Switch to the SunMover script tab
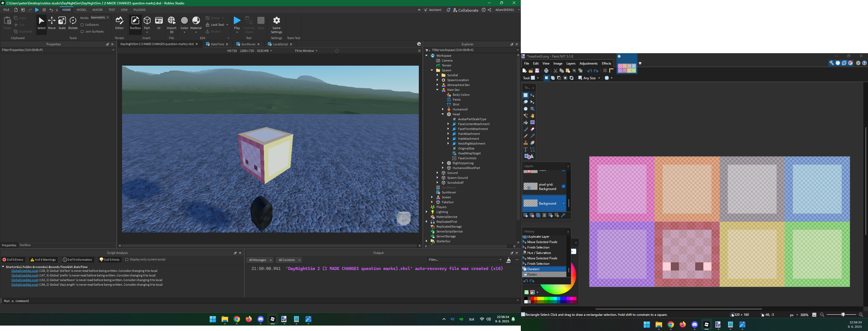The height and width of the screenshot is (331, 868). 248,44
